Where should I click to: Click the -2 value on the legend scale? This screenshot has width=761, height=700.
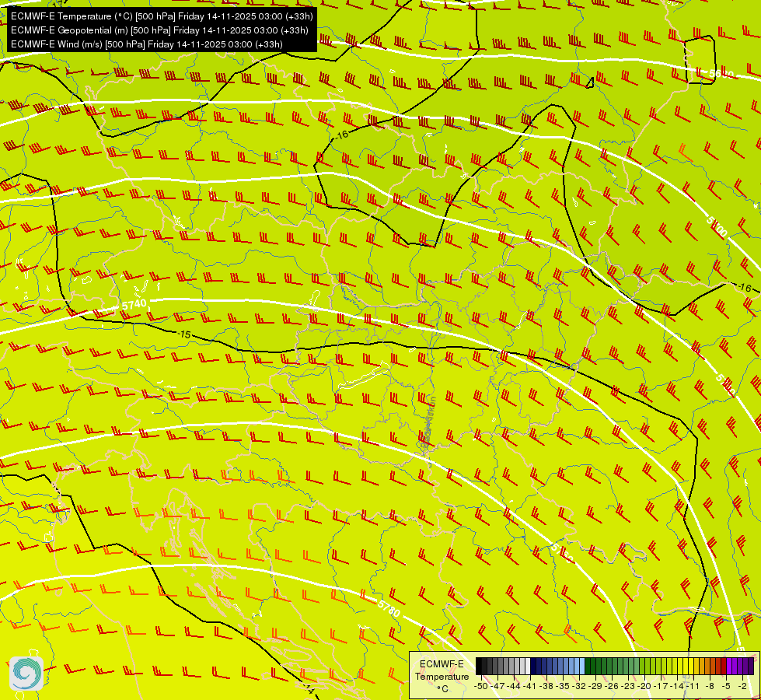pyautogui.click(x=742, y=686)
